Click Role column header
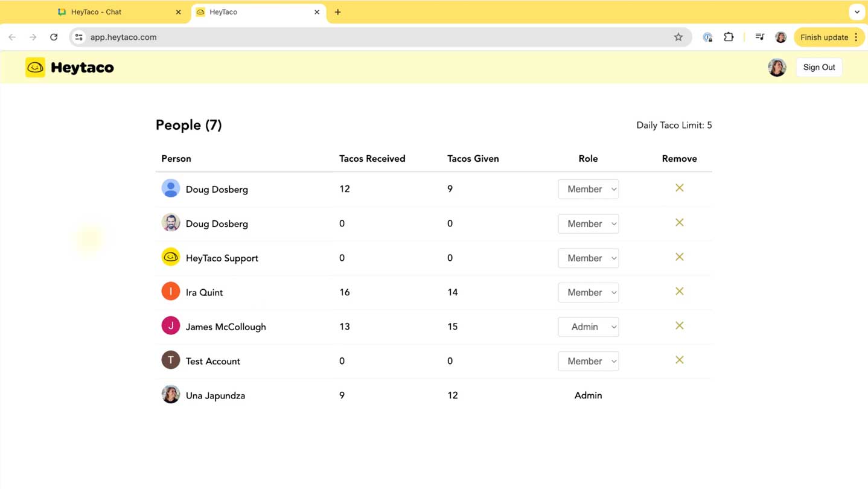Screen dimensions: 868x489 pyautogui.click(x=588, y=159)
